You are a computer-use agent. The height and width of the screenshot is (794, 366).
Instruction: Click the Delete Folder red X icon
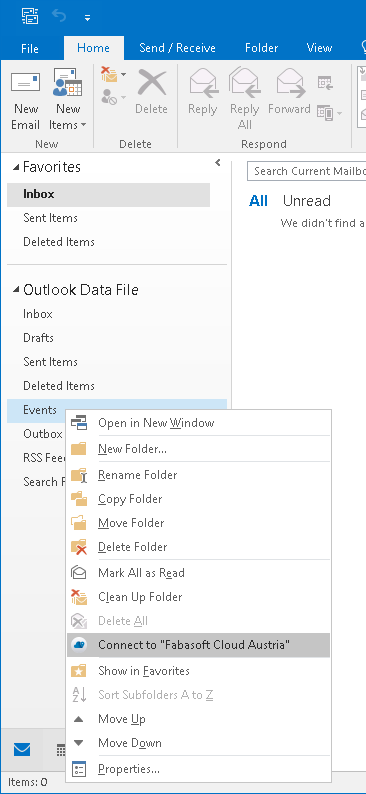[79, 547]
